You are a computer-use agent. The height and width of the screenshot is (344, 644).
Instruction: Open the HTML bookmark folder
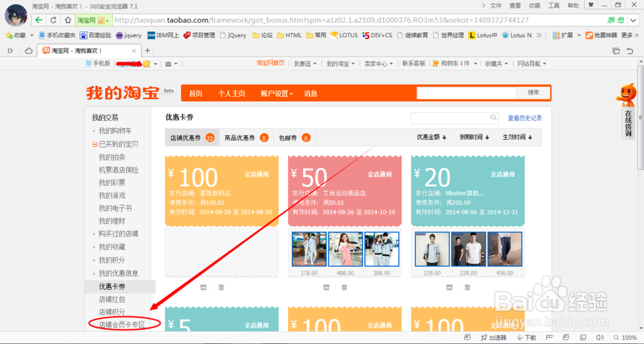click(x=289, y=35)
